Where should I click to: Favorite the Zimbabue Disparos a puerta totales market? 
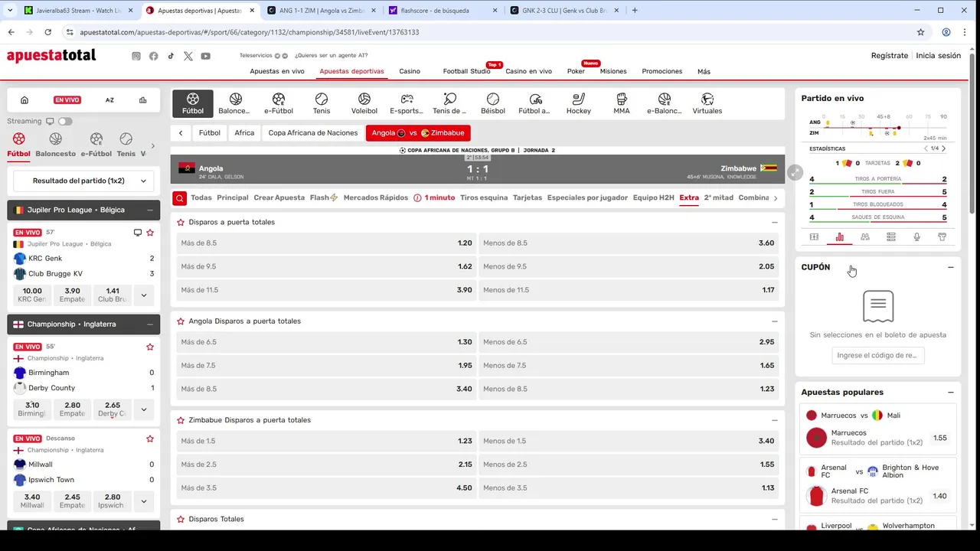point(181,420)
